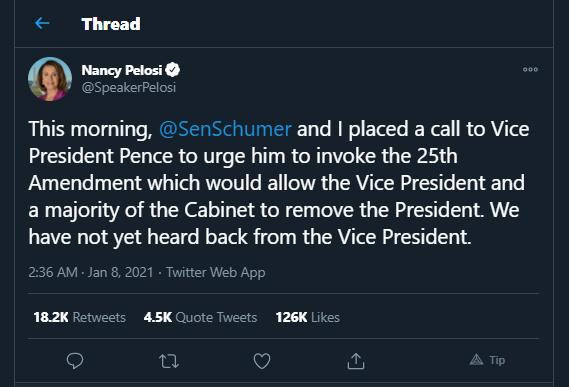
Task: Open the three-dot more options menu
Action: click(530, 69)
